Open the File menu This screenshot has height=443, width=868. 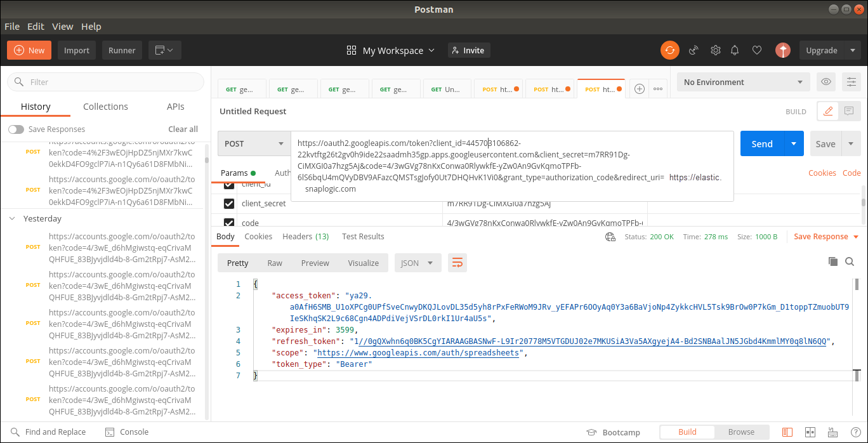click(x=12, y=27)
